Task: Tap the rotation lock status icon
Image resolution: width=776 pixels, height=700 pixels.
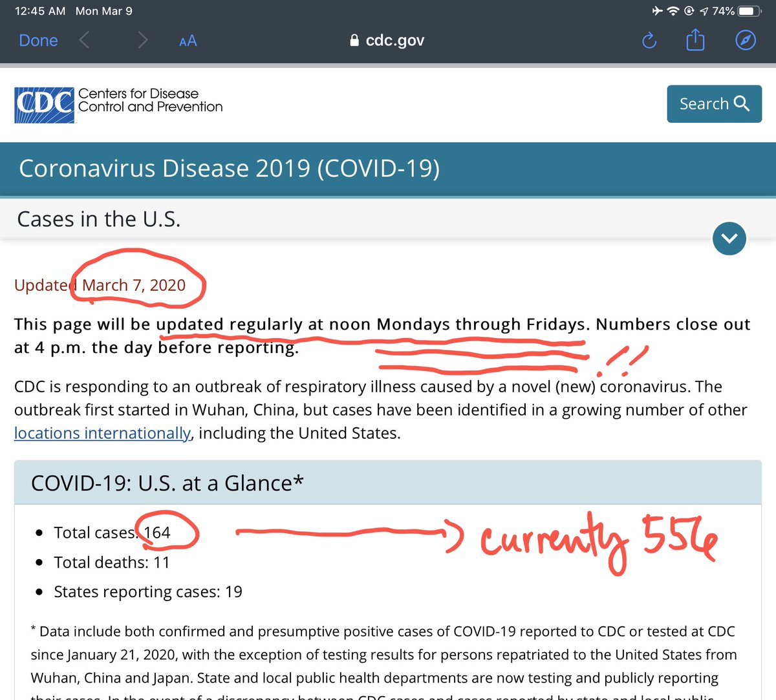Action: pyautogui.click(x=689, y=11)
